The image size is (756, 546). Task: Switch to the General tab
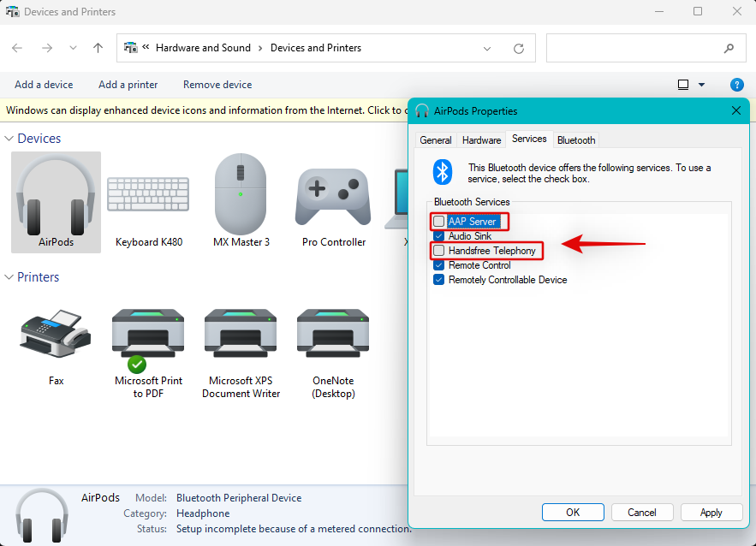[x=436, y=140]
